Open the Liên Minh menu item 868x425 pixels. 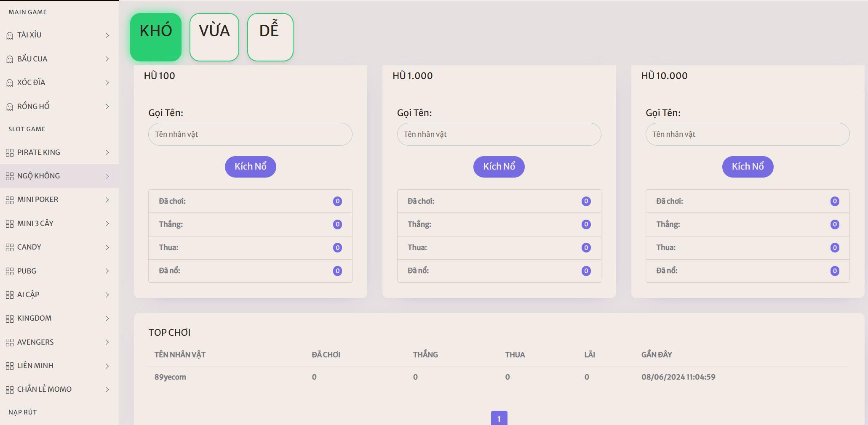[35, 366]
